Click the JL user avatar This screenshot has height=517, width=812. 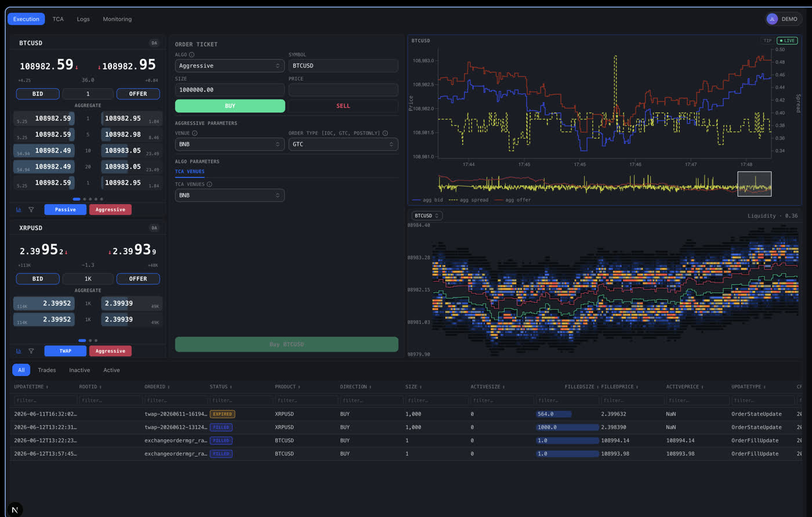pyautogui.click(x=772, y=19)
